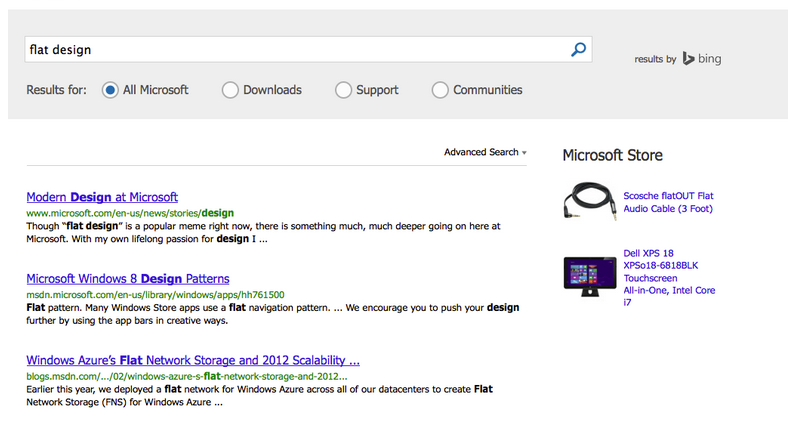Click the Scosche flatOUT Flat Audio Cable link
Image resolution: width=798 pixels, height=428 pixels.
(x=668, y=202)
